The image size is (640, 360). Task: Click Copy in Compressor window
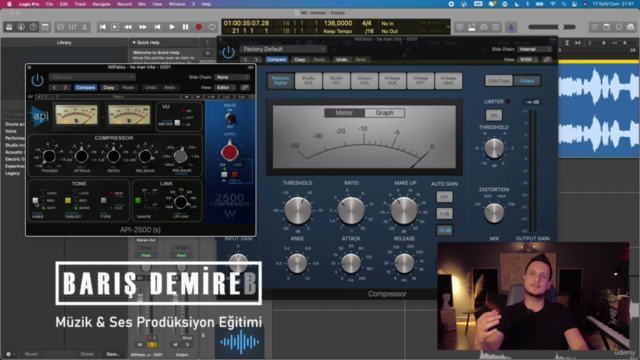click(300, 60)
